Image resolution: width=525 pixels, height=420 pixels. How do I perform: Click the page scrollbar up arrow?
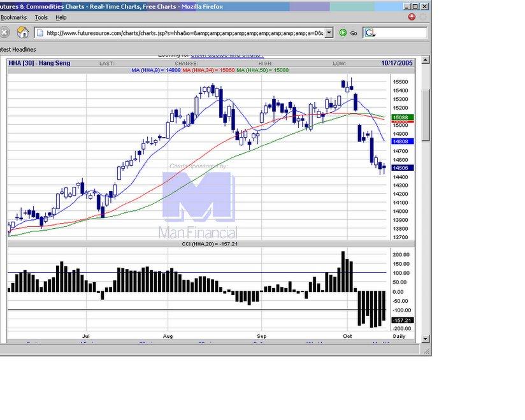425,60
